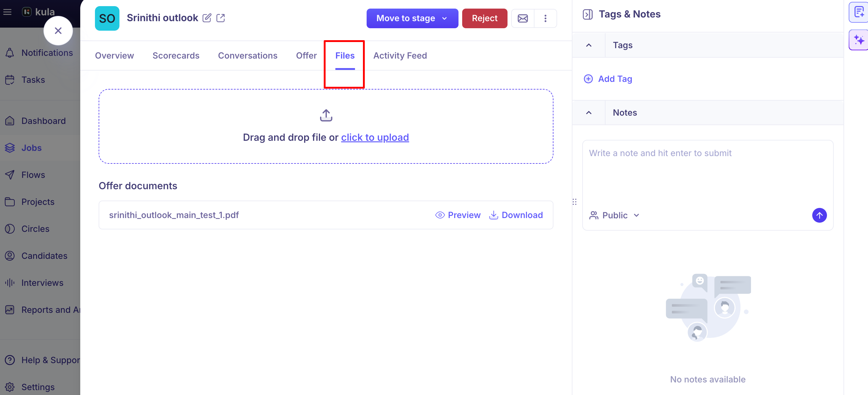Viewport: 868px width, 395px height.
Task: Collapse the Tags section
Action: [x=589, y=45]
